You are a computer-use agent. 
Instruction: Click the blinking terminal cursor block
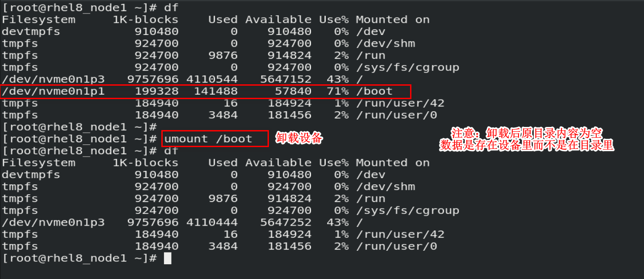pyautogui.click(x=168, y=258)
